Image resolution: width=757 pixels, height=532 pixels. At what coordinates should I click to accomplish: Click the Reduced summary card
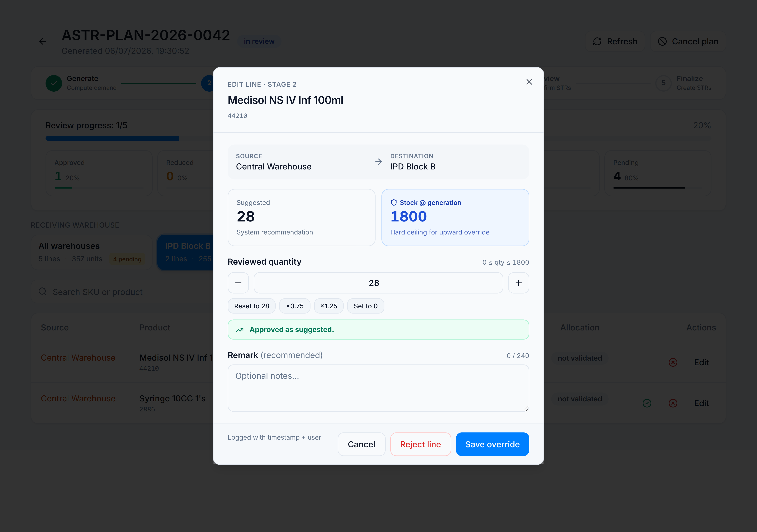186,173
